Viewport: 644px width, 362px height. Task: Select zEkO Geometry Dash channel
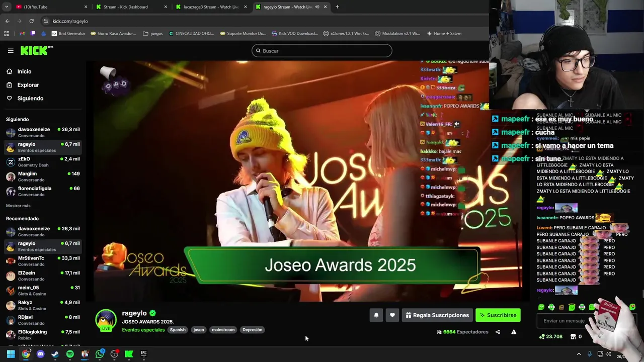(43, 162)
